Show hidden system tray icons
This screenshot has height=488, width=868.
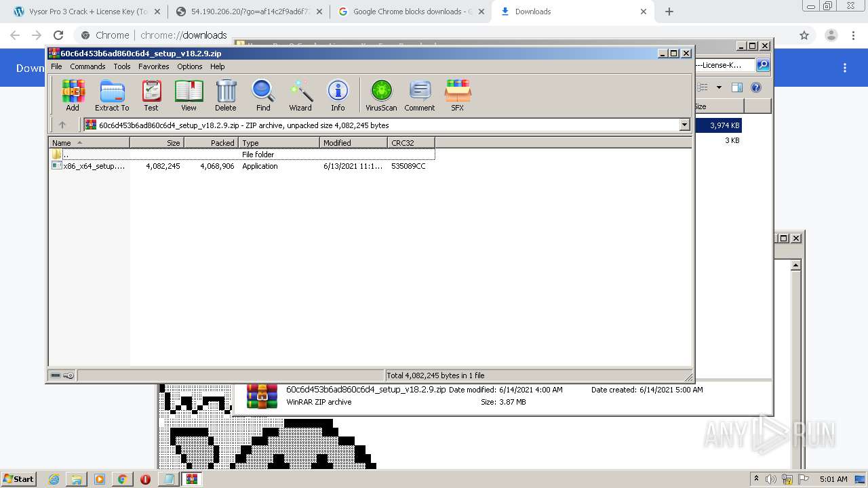coord(756,479)
